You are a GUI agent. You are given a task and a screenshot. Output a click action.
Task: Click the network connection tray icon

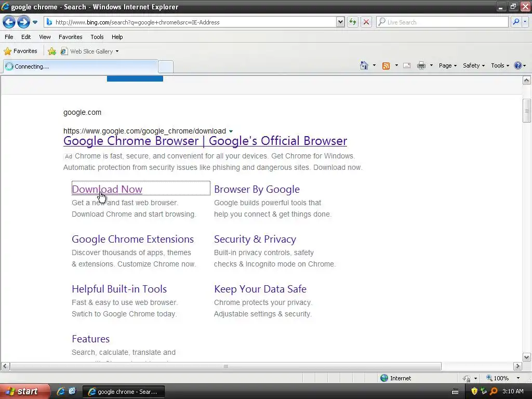[x=484, y=391]
